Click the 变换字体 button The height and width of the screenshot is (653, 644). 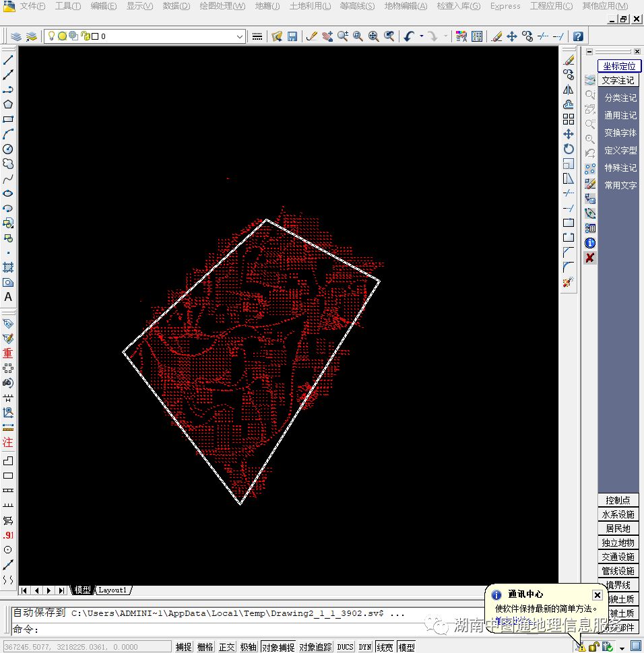(x=620, y=133)
